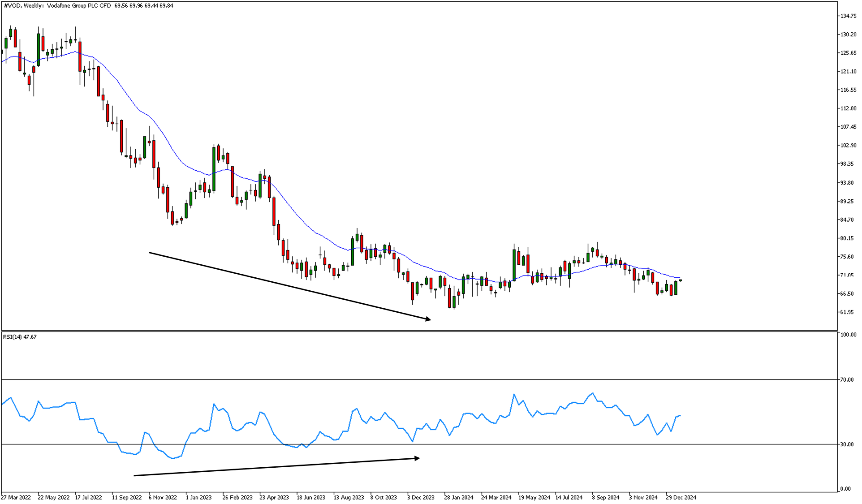Select the 24 Mar 2024 date label
This screenshot has width=862, height=504.
coord(496,498)
